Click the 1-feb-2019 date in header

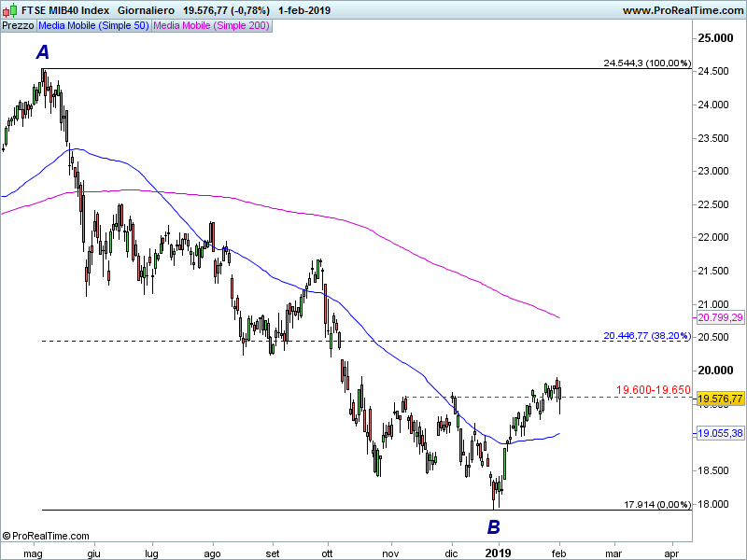click(304, 10)
